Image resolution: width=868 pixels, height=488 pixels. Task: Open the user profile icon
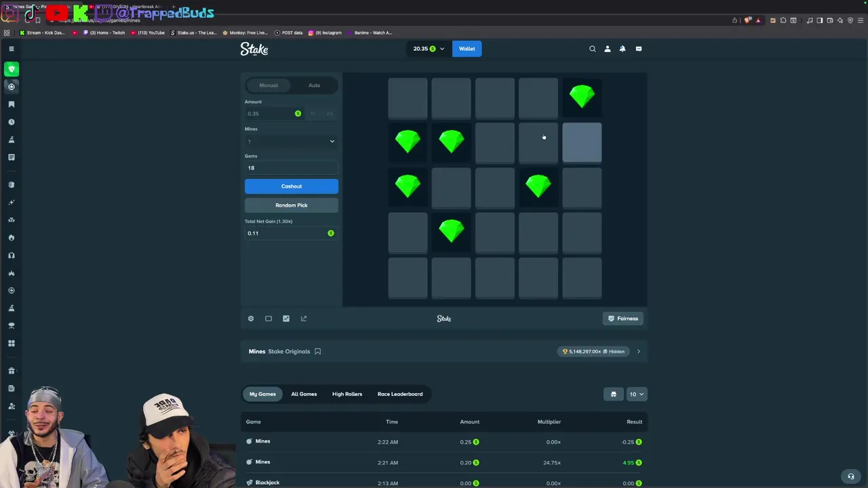click(x=607, y=49)
